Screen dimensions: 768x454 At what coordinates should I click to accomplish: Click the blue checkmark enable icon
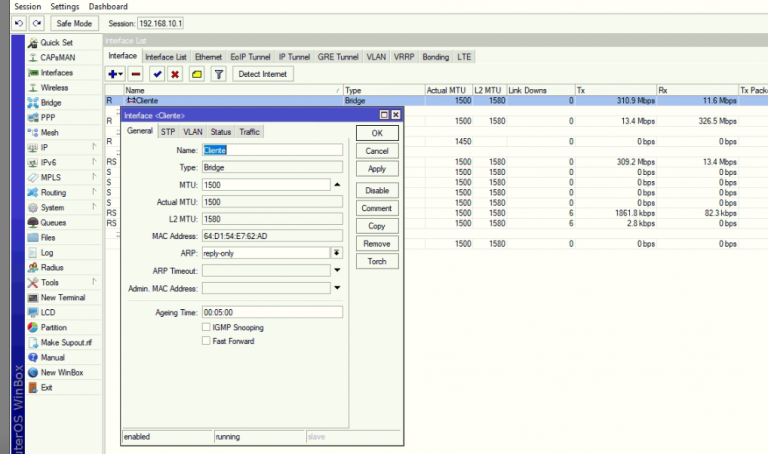pyautogui.click(x=157, y=74)
